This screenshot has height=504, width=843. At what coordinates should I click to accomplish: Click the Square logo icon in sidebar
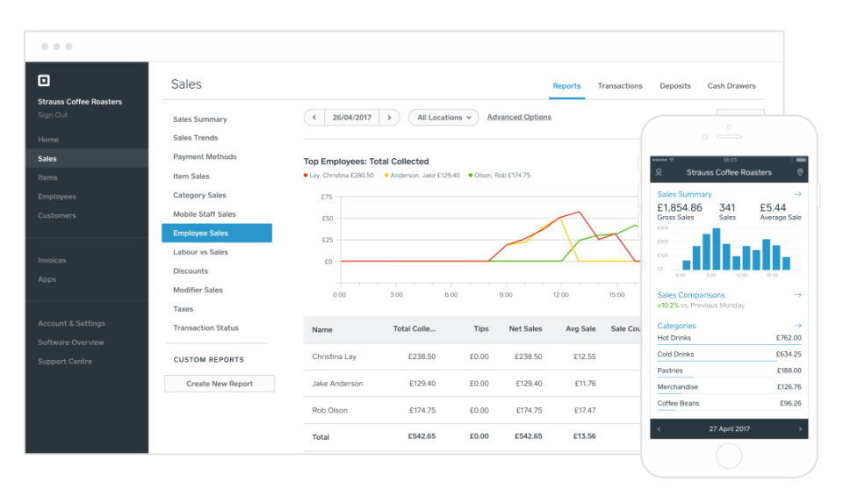tap(44, 81)
